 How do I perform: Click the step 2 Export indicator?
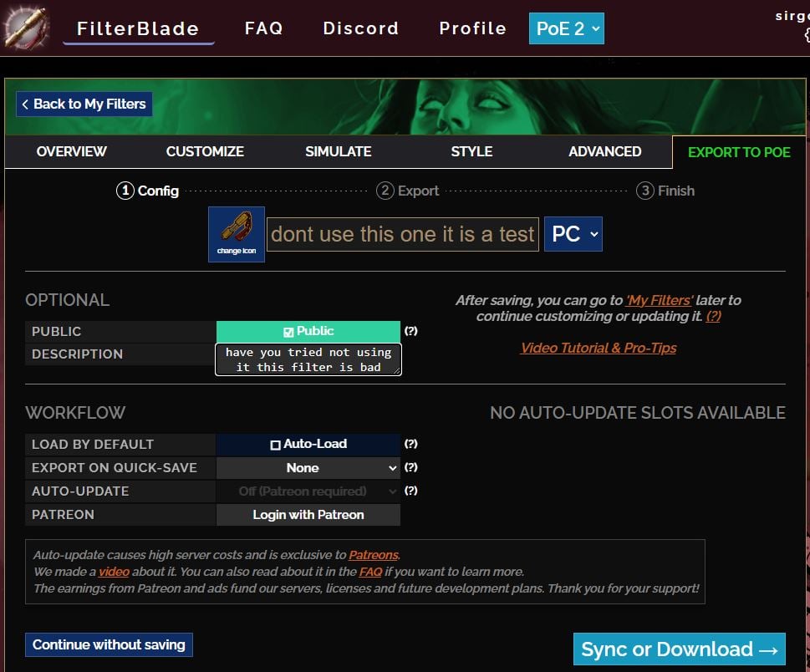408,191
